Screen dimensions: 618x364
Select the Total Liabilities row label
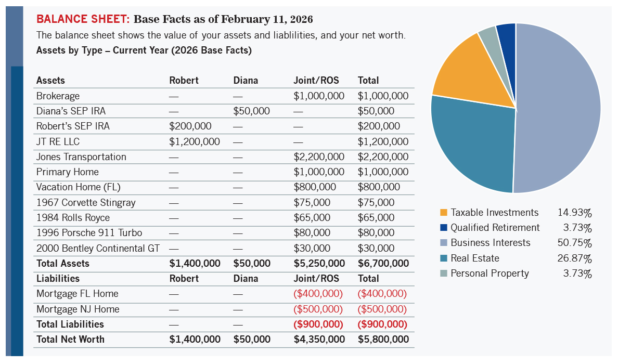[x=70, y=324]
